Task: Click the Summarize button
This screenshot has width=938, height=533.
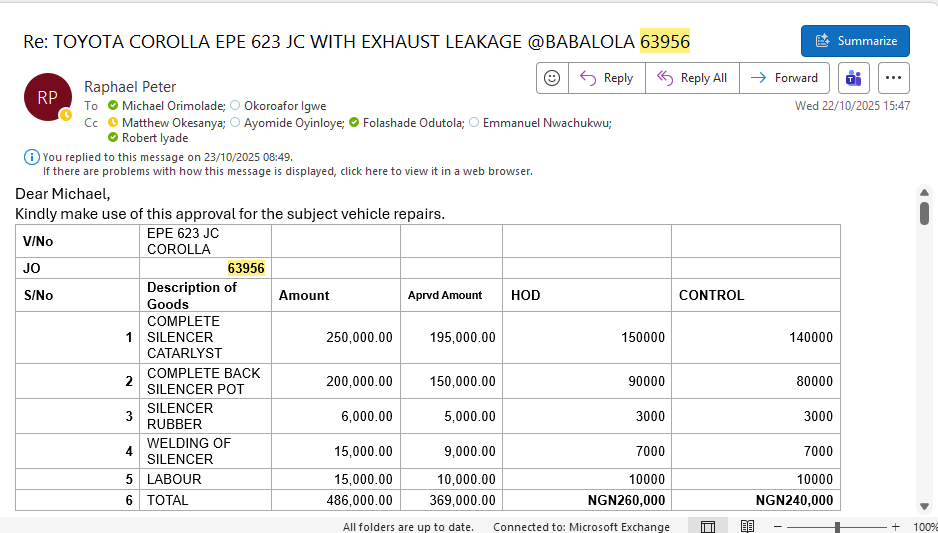Action: pos(855,41)
